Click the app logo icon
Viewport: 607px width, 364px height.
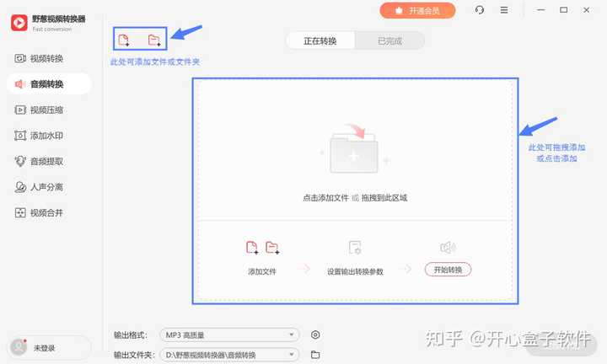19,23
